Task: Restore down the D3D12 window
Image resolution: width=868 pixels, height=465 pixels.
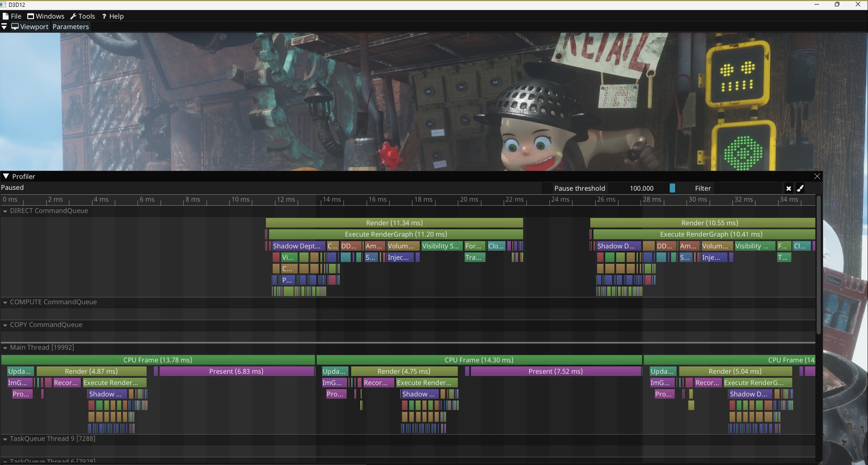Action: pyautogui.click(x=837, y=5)
